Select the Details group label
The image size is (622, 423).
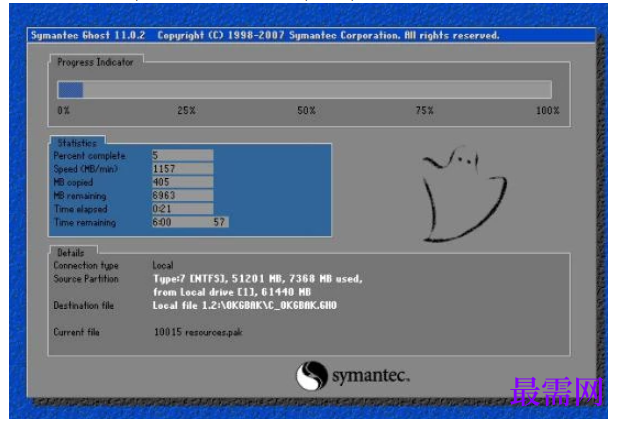tap(71, 253)
